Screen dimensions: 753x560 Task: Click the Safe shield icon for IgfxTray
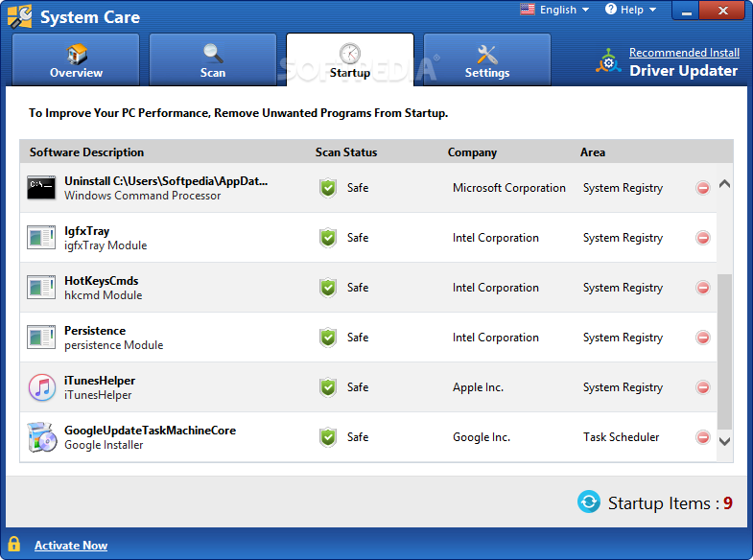pyautogui.click(x=328, y=238)
